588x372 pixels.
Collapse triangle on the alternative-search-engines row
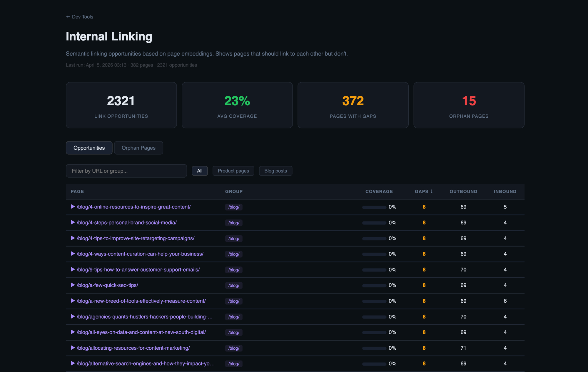(73, 363)
